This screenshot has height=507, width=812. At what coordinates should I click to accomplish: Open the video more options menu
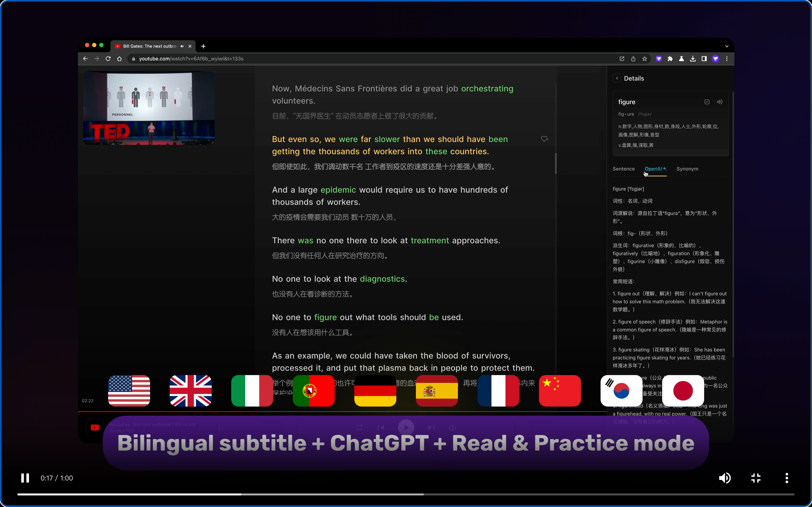[x=786, y=478]
